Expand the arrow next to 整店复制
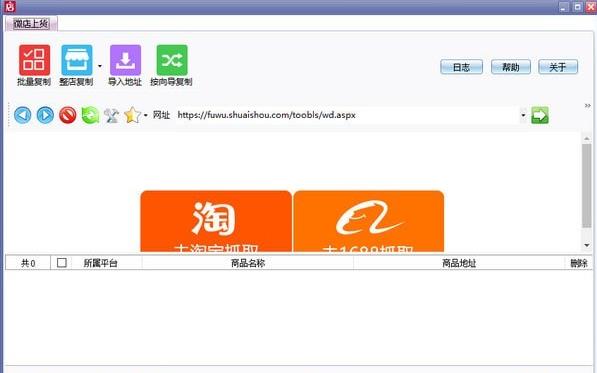 tap(100, 66)
